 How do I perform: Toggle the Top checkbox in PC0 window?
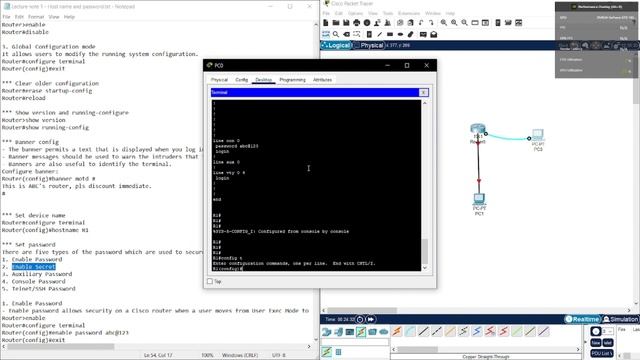[210, 281]
